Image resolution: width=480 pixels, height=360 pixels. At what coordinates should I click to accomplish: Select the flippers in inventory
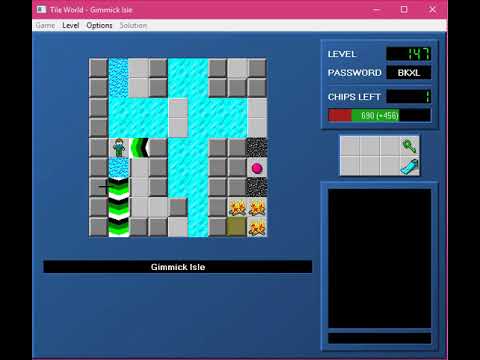click(x=409, y=166)
